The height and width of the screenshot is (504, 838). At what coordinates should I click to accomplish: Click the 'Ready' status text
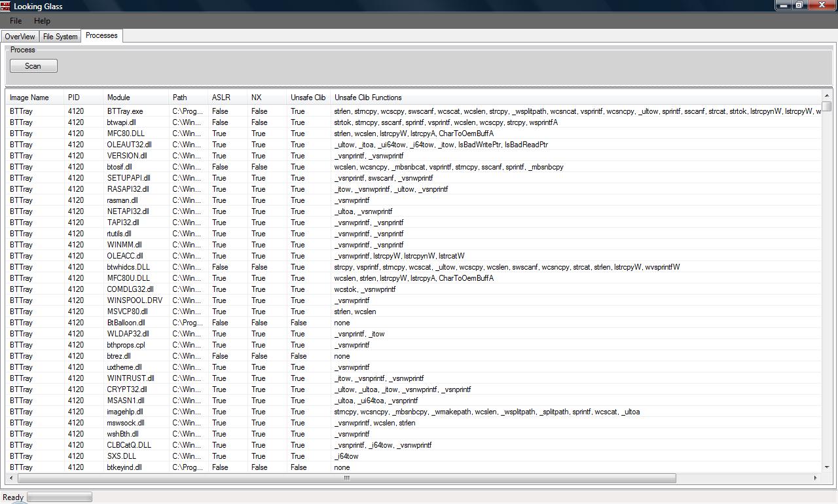click(13, 497)
